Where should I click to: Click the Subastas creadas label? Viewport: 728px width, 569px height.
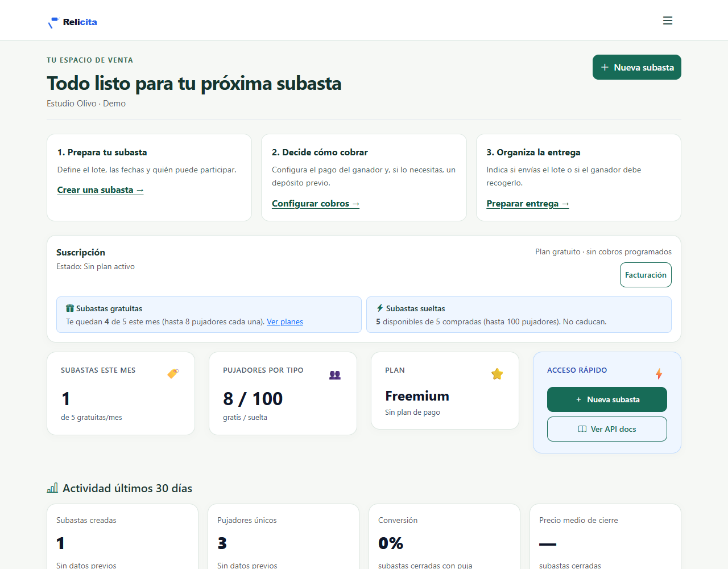(x=86, y=521)
